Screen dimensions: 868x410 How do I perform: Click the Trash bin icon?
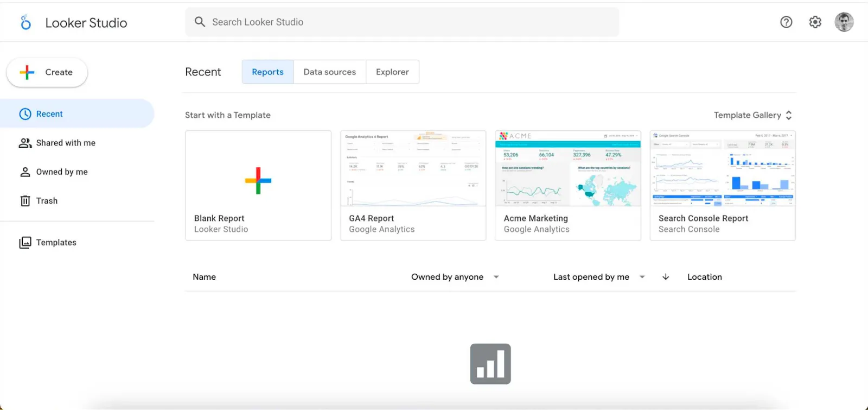(x=25, y=201)
